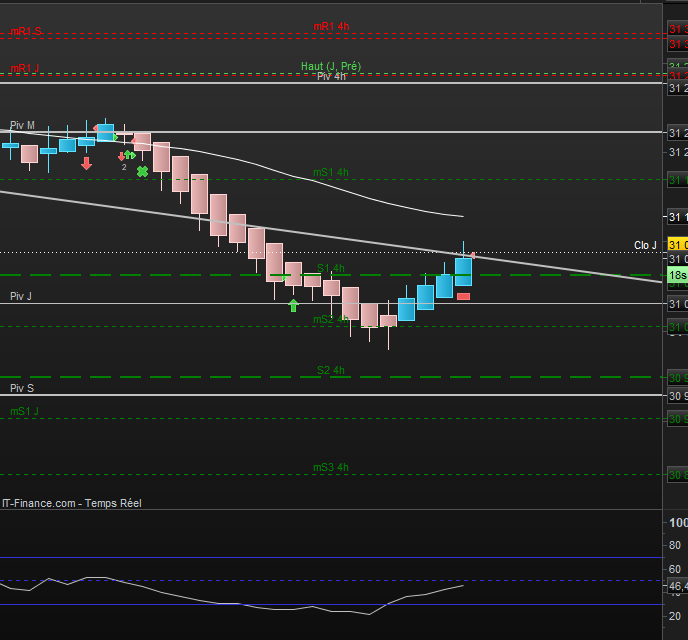The height and width of the screenshot is (640, 688).
Task: Select the mR1 J level label
Action: tap(25, 68)
